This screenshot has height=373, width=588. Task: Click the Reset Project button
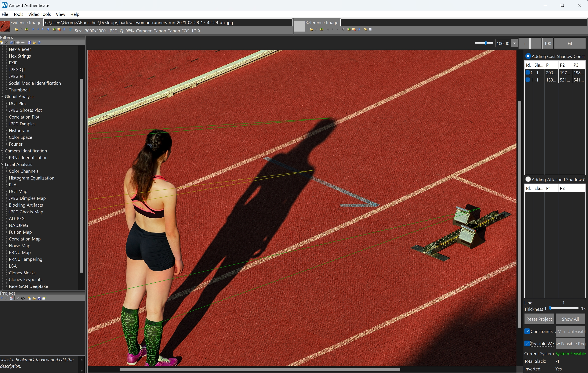(x=539, y=319)
